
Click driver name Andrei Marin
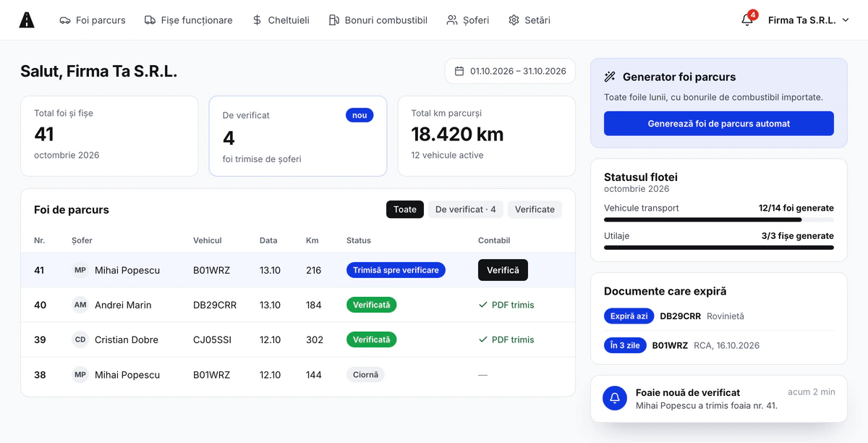123,305
